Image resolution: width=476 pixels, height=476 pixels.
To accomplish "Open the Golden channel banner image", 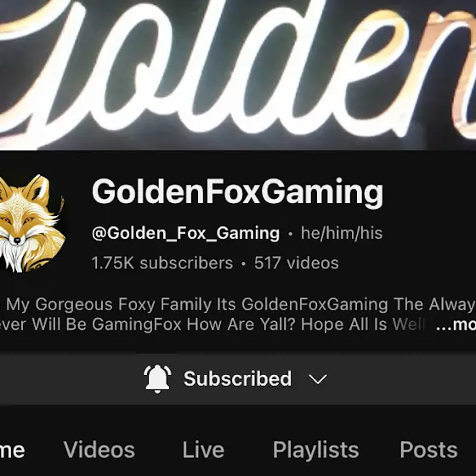I will pos(238,75).
